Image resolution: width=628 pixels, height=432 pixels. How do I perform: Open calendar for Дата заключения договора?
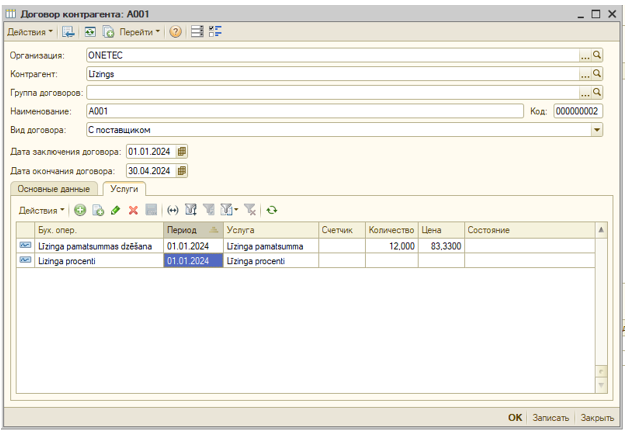pyautogui.click(x=182, y=152)
